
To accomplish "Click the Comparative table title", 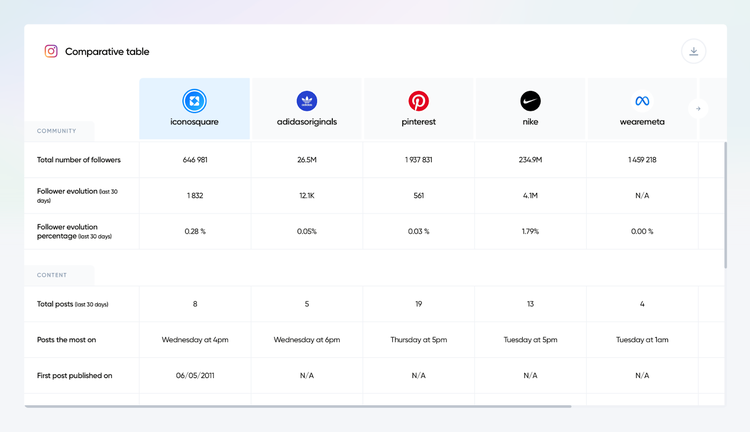I will pyautogui.click(x=107, y=52).
